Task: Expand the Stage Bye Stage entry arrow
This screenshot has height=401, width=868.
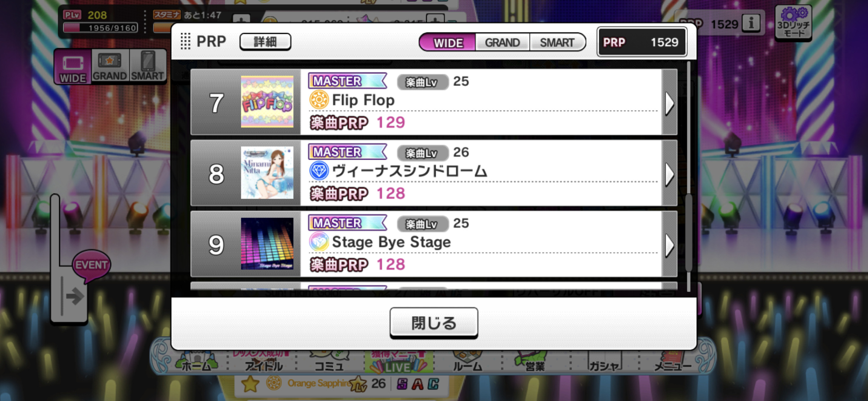Action: pyautogui.click(x=669, y=245)
